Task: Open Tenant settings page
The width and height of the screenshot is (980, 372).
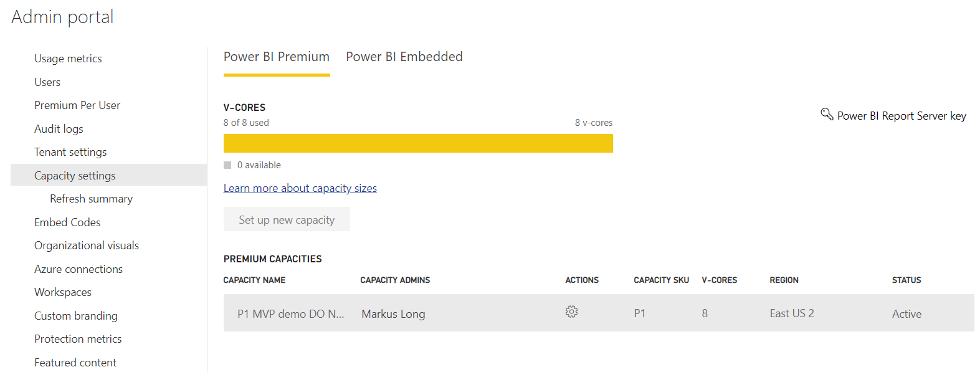Action: pos(70,152)
